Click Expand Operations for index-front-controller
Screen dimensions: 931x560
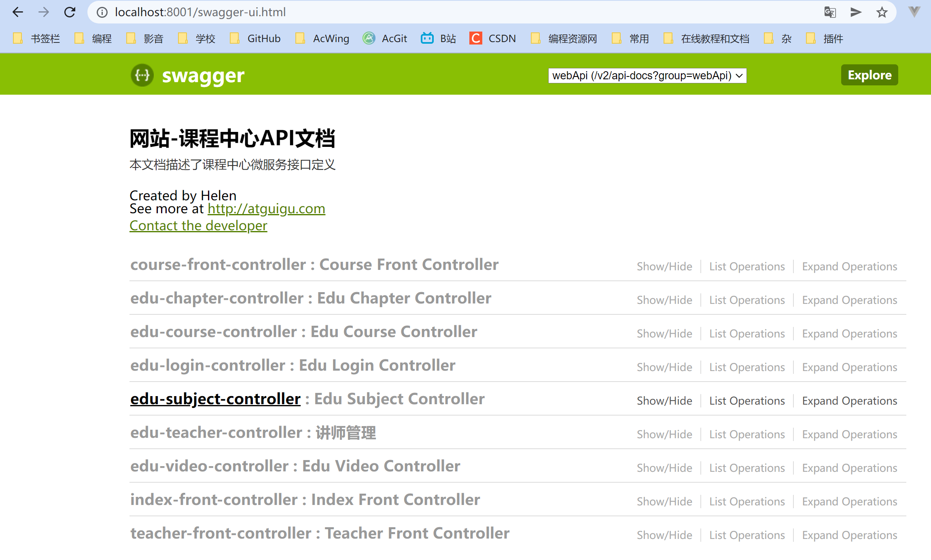(x=850, y=502)
